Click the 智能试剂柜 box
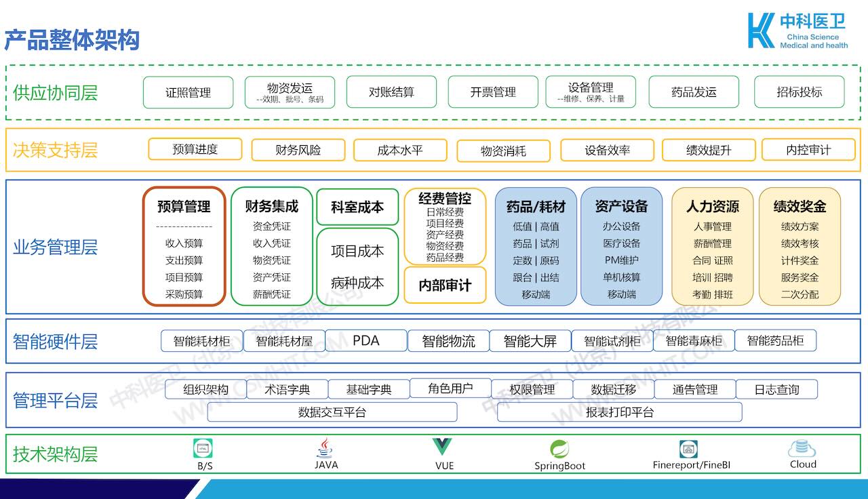The image size is (868, 499). (612, 341)
